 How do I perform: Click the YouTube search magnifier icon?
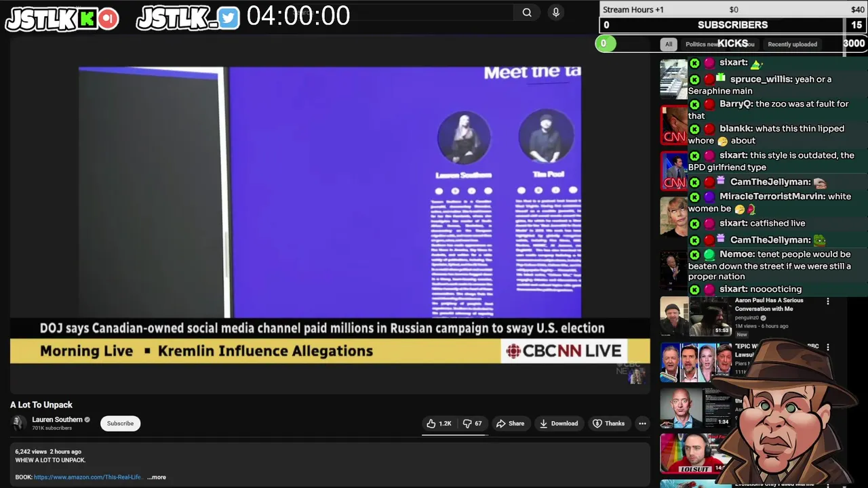527,12
